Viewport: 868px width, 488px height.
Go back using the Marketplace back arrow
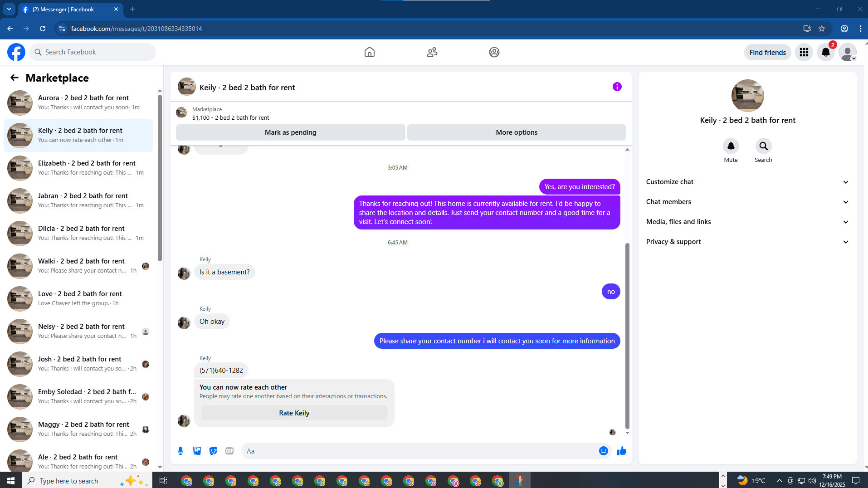click(x=15, y=78)
